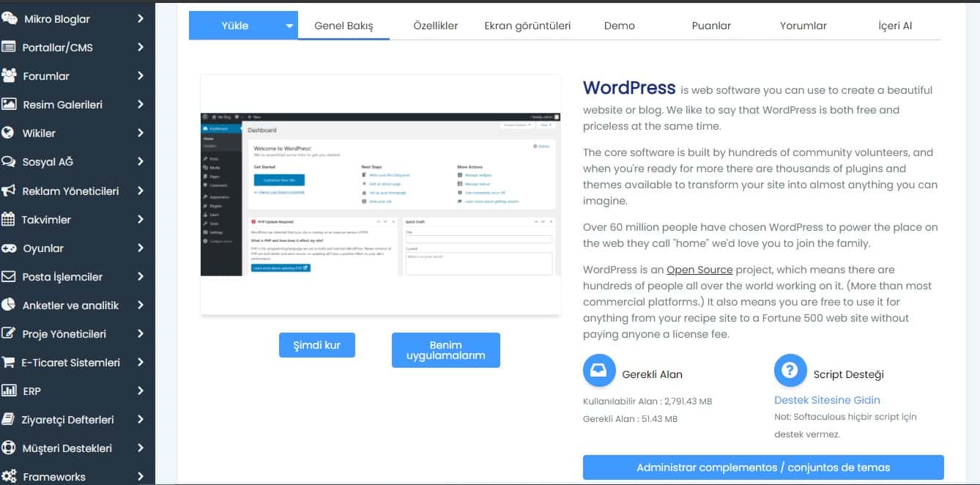This screenshot has width=980, height=485.
Task: Click the Mikro Bloglar chat bubbles icon
Action: 10,19
